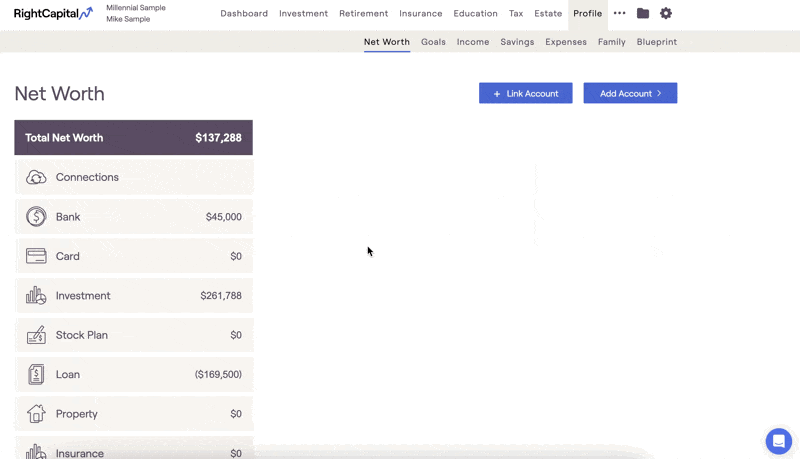Open the Dashboard tab
800x459 pixels.
pos(244,14)
